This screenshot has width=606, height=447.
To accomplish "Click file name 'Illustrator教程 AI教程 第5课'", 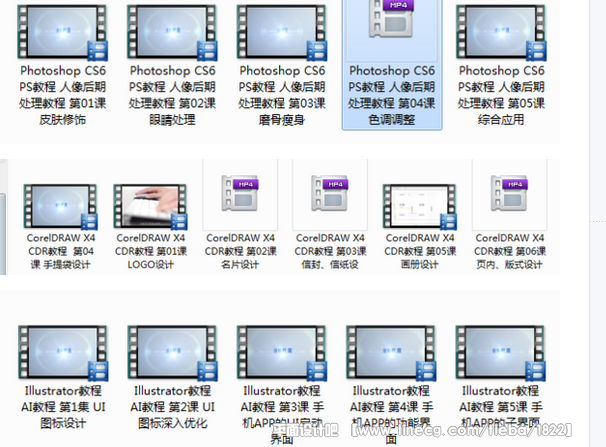I will pos(501,407).
